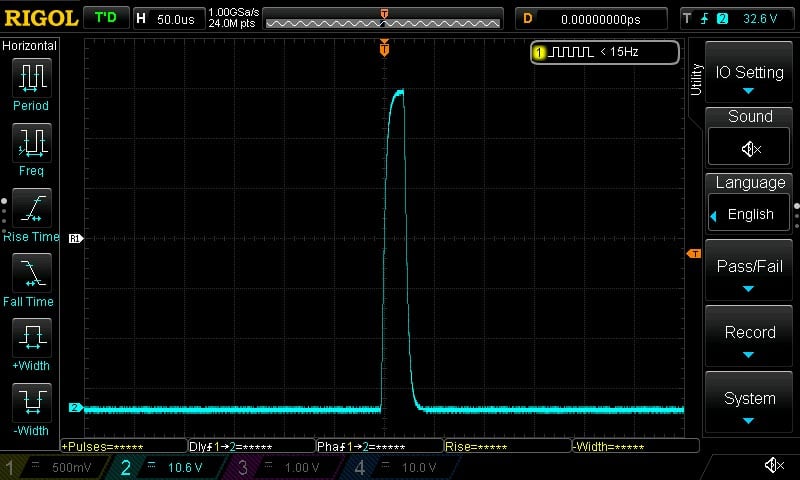This screenshot has height=480, width=800.
Task: Change the Language English selector
Action: (749, 214)
